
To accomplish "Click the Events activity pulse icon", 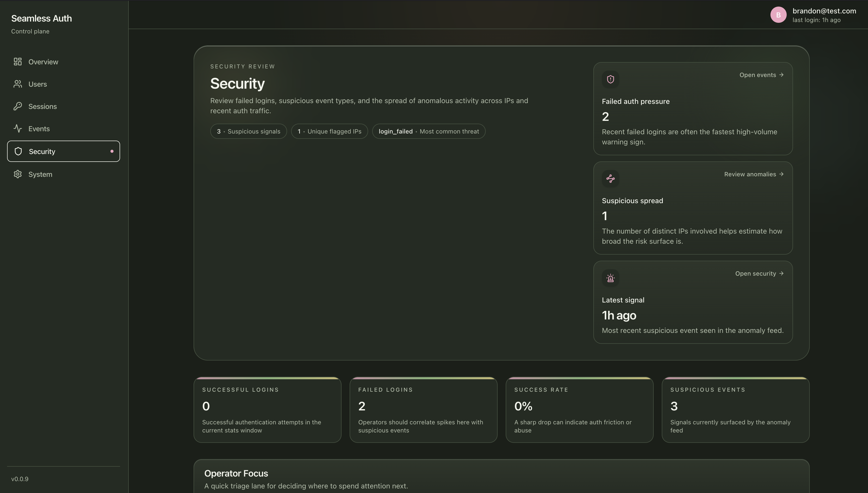I will coord(17,129).
